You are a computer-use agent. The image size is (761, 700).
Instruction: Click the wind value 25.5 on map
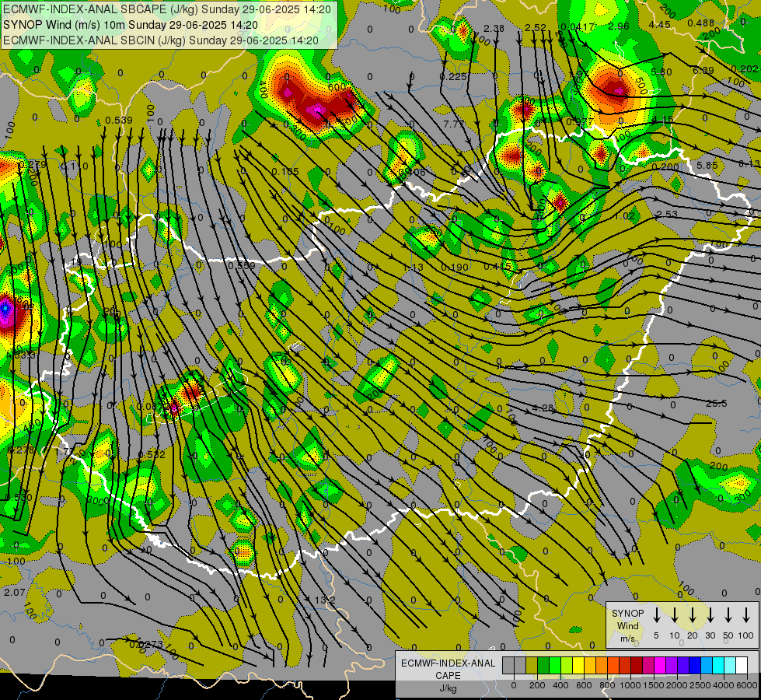717,403
